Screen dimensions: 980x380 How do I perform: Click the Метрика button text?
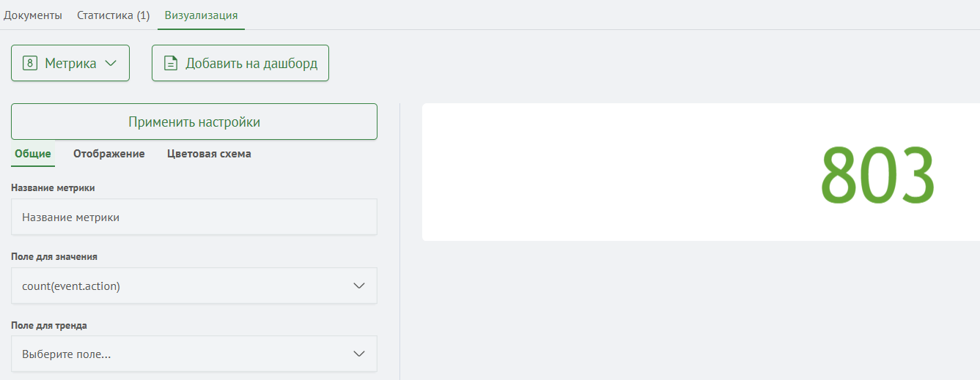coord(70,64)
